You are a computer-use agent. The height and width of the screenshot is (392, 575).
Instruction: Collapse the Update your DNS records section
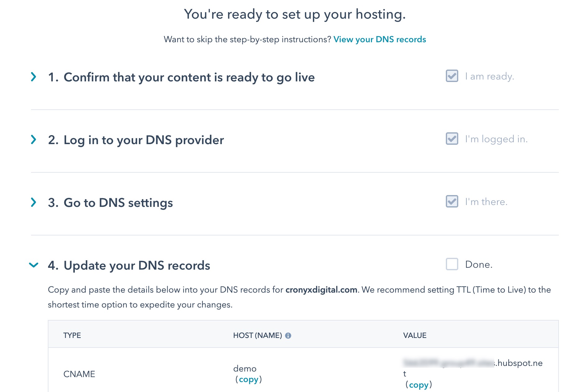click(x=34, y=265)
